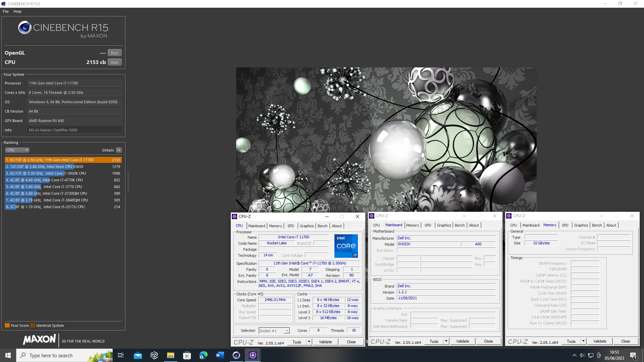The image size is (644, 362).
Task: Click the Cinebench R15 logo icon
Action: (25, 28)
